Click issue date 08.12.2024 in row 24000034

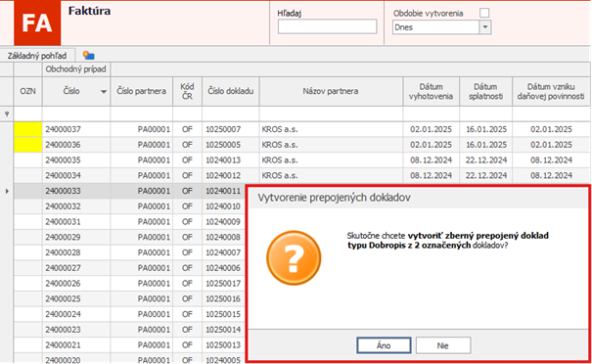[431, 175]
